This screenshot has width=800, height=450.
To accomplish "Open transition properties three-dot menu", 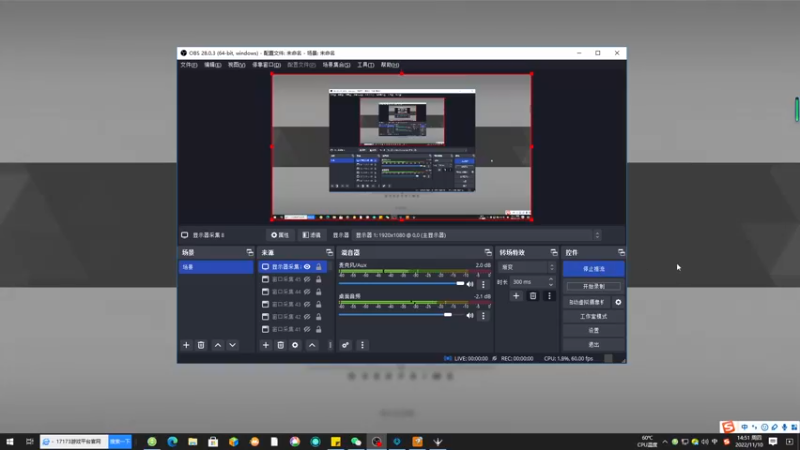I will tap(549, 296).
